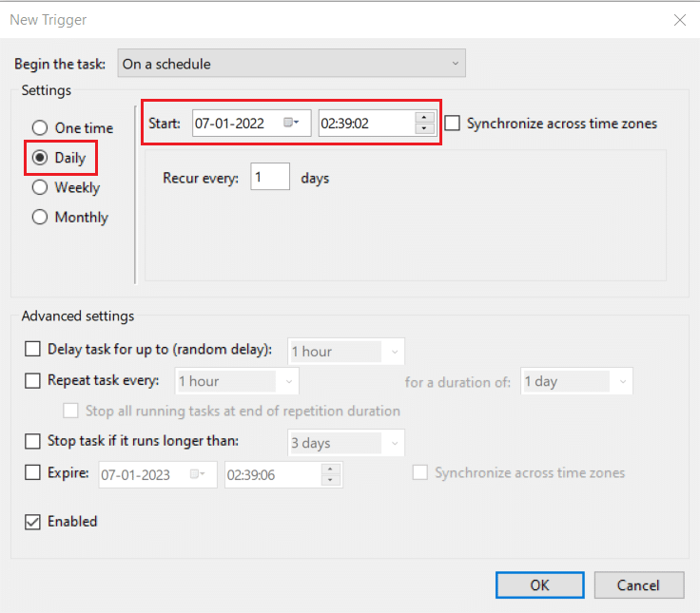Image resolution: width=700 pixels, height=613 pixels.
Task: Enable Synchronize across time zones for Start
Action: pos(453,124)
